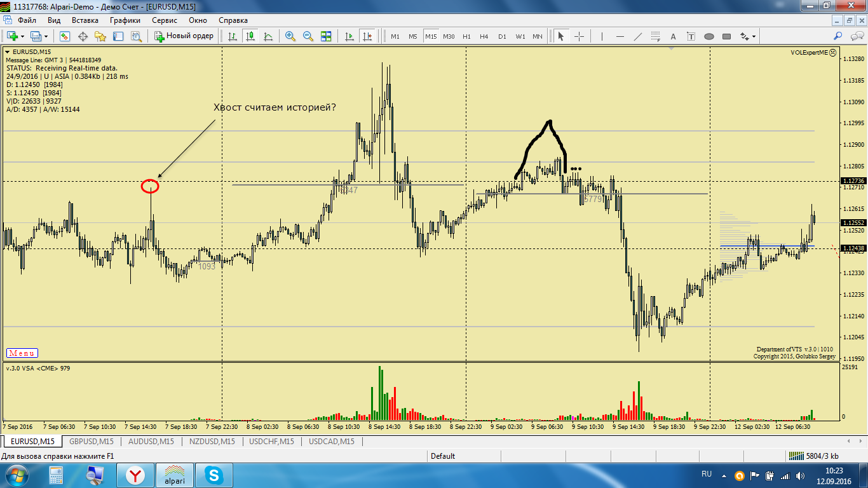Screen dimensions: 868x488
Task: Select the M30 timeframe
Action: tap(449, 36)
